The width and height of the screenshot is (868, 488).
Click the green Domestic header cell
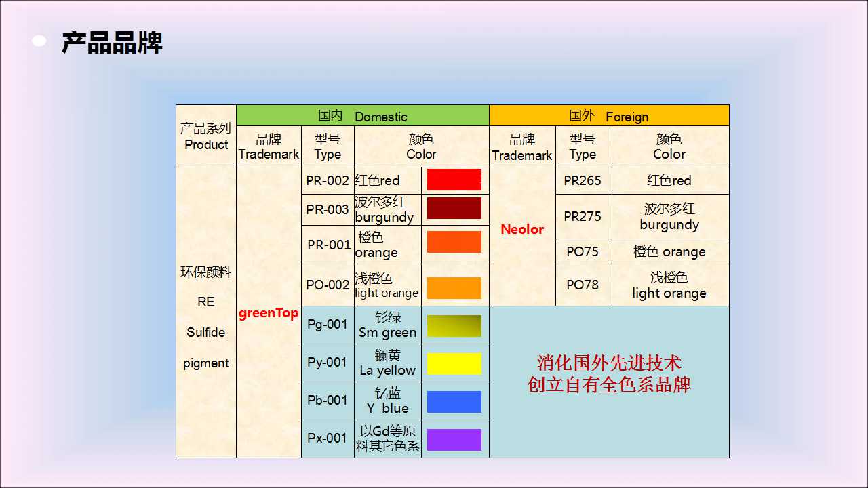(362, 116)
